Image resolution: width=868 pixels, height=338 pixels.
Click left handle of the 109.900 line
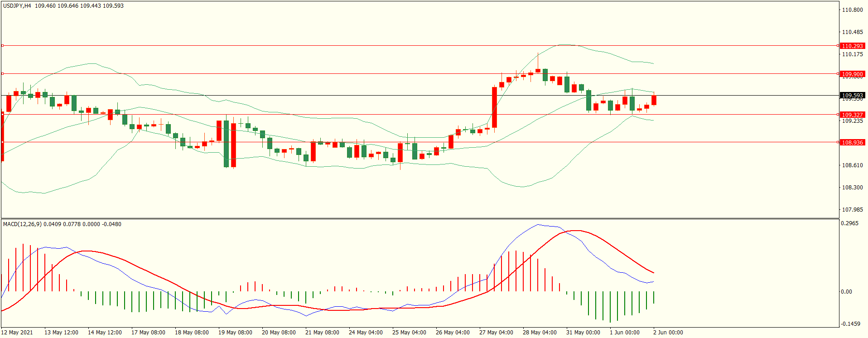tap(2, 73)
